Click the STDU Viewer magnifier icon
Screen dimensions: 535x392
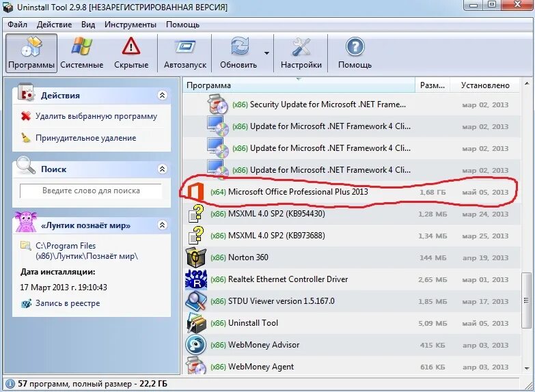tap(196, 301)
